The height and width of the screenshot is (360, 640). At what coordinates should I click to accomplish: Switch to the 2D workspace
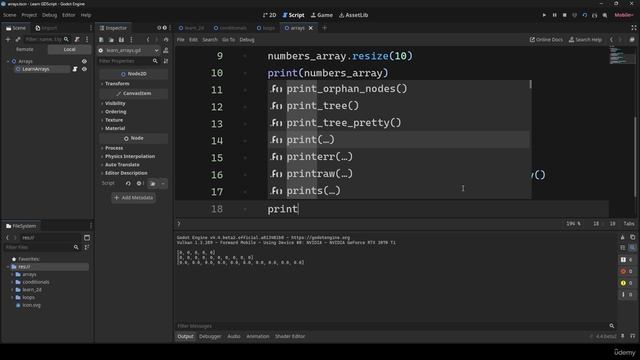[x=269, y=15]
